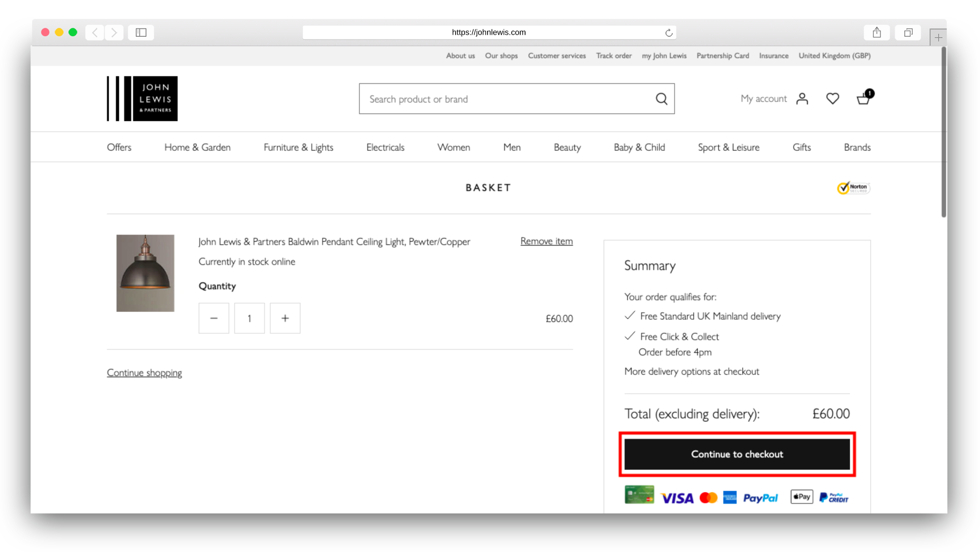Open the Our shops link
Screen dimensions: 980x552
501,56
